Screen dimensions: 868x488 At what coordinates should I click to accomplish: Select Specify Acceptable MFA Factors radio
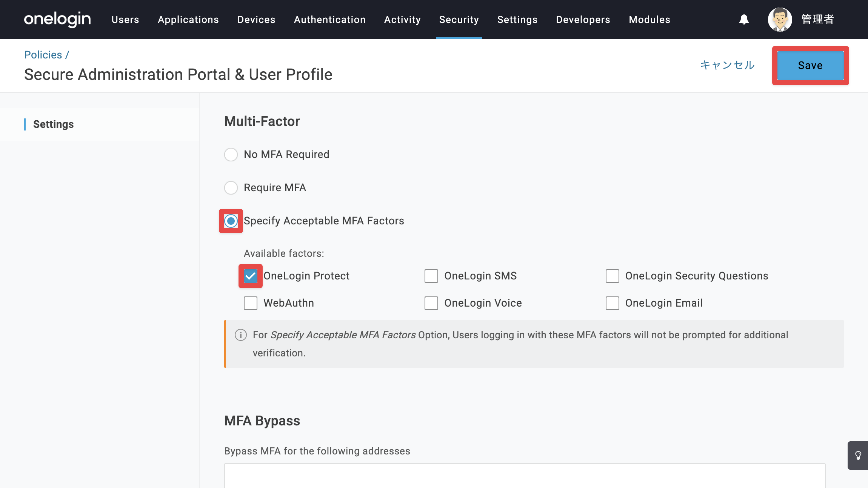click(231, 221)
